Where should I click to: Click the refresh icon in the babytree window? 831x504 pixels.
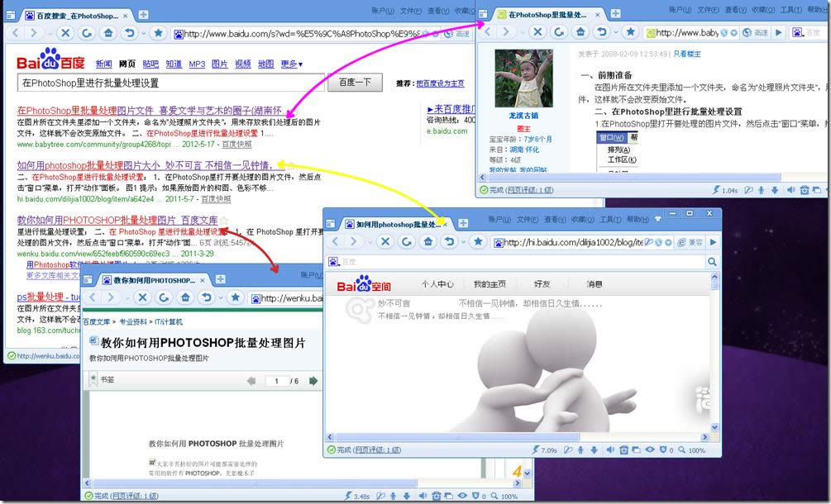coord(559,32)
